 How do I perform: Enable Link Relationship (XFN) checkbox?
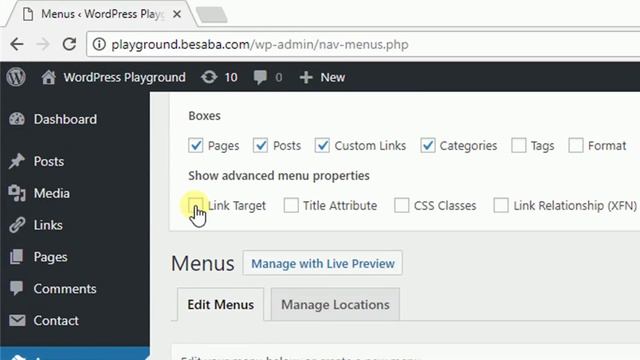[501, 205]
